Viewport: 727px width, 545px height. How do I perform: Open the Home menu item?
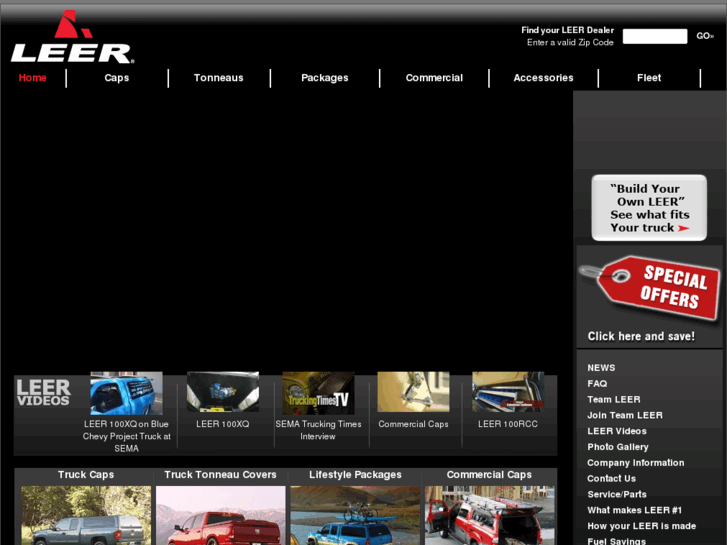[32, 78]
